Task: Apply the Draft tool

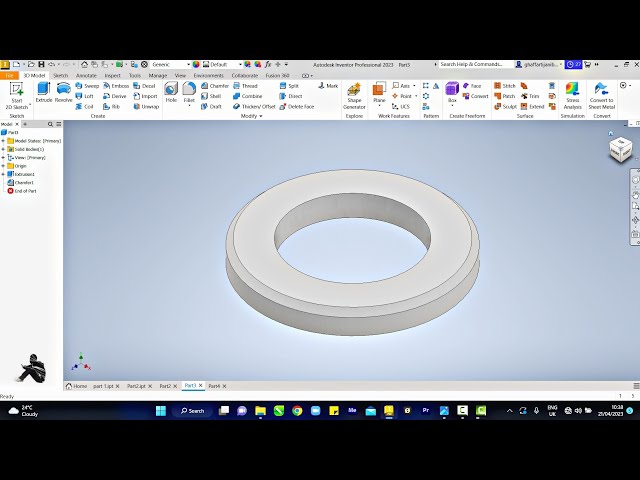Action: 211,107
